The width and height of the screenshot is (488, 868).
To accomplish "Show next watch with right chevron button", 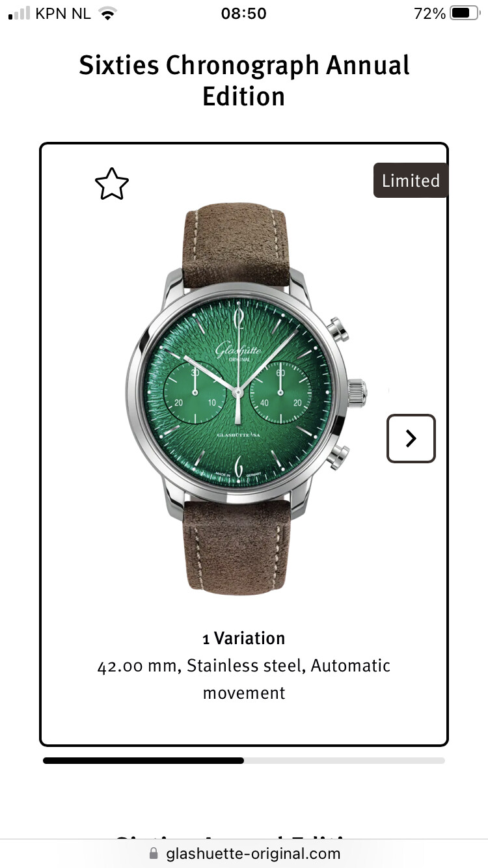I will pos(411,439).
